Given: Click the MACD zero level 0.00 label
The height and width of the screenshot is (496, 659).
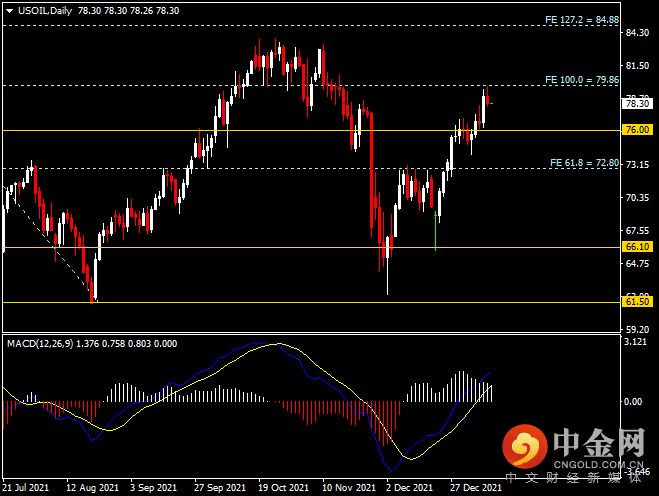Looking at the screenshot, I should [x=633, y=402].
